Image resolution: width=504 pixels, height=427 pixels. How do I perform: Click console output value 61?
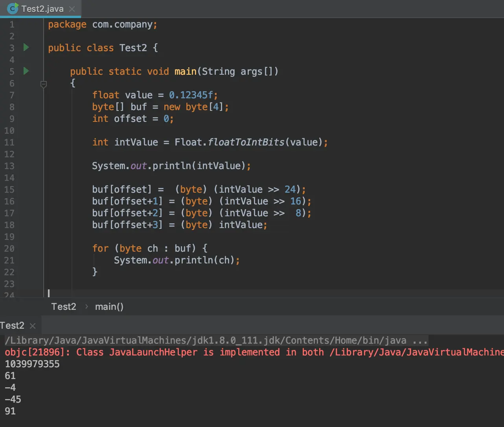point(10,376)
